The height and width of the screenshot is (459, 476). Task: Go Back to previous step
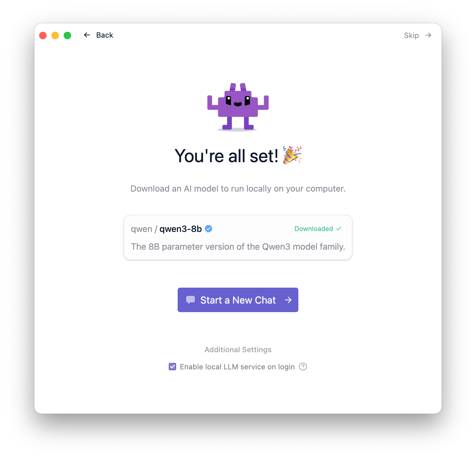(x=99, y=35)
